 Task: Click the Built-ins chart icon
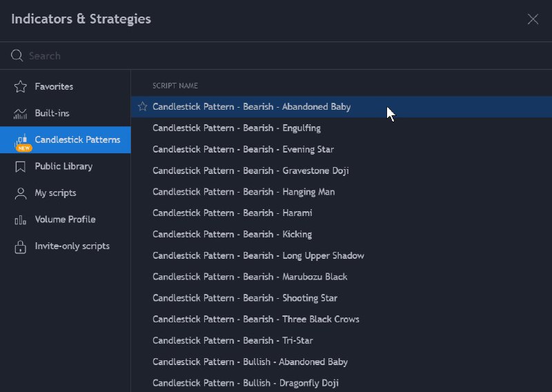click(x=21, y=113)
